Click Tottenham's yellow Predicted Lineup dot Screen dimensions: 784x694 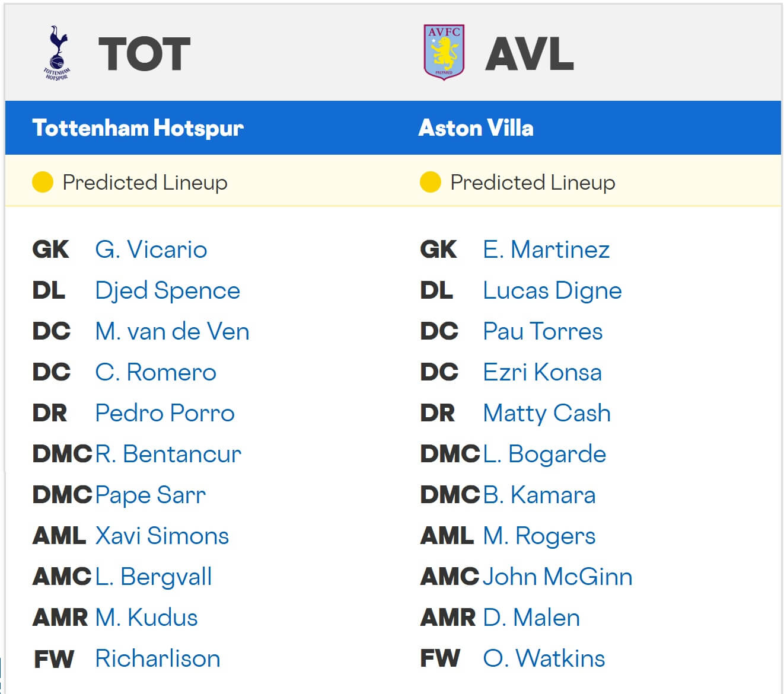pyautogui.click(x=43, y=182)
